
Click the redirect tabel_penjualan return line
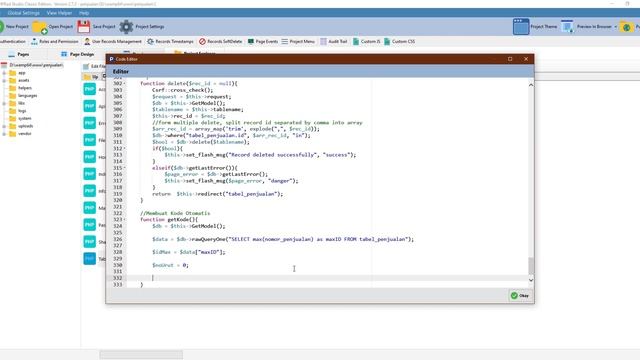tap(218, 194)
